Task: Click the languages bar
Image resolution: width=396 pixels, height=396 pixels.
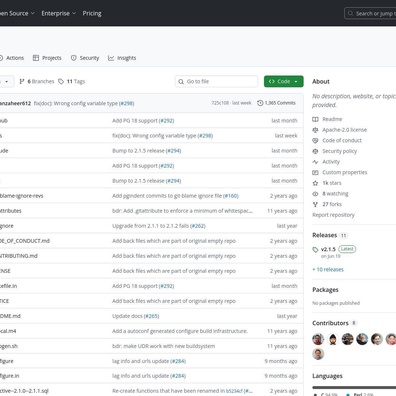Action: click(354, 387)
